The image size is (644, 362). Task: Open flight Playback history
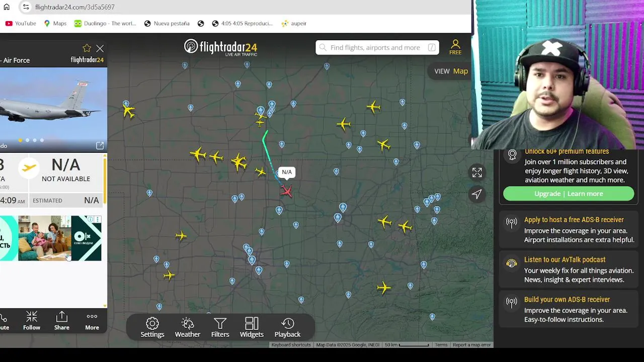(287, 327)
